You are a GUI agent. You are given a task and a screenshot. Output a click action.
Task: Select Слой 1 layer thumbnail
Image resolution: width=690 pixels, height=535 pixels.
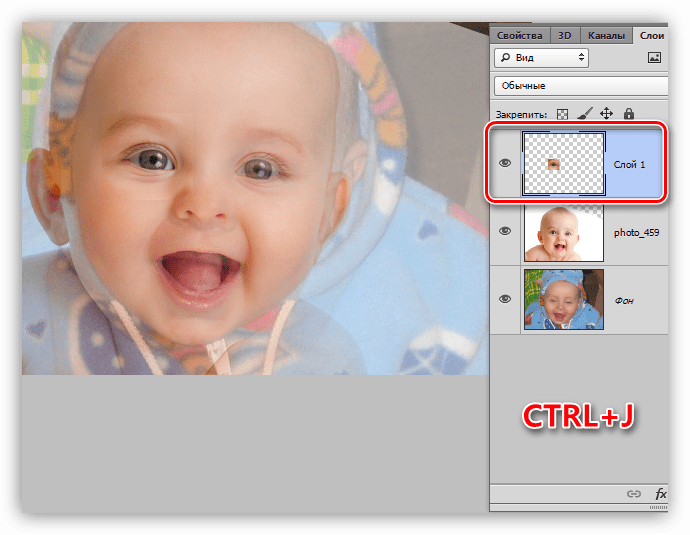tap(564, 164)
